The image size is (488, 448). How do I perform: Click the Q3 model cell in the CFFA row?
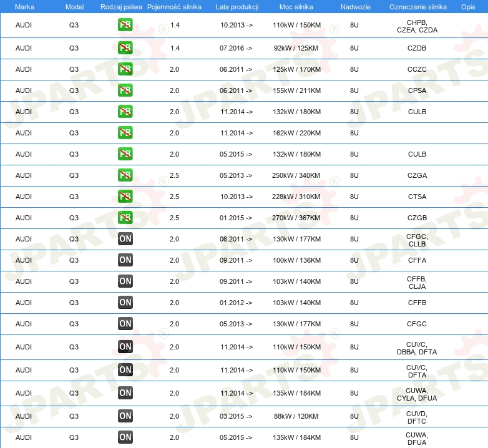74,260
